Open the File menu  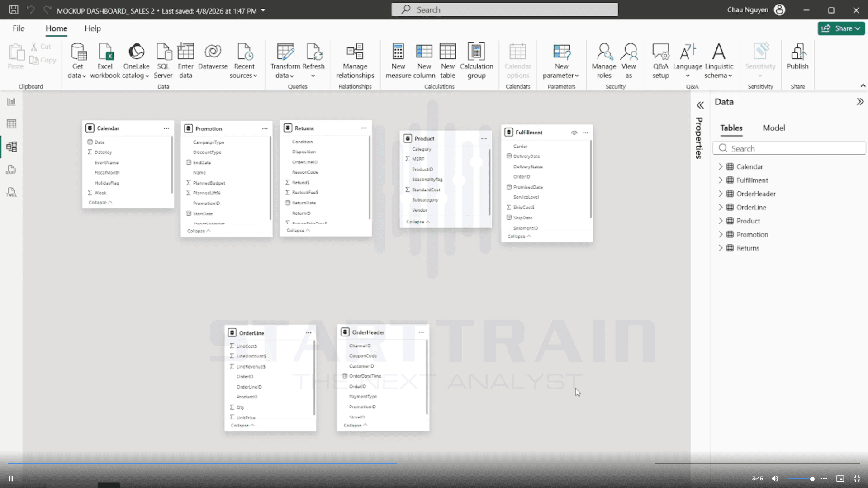[19, 28]
